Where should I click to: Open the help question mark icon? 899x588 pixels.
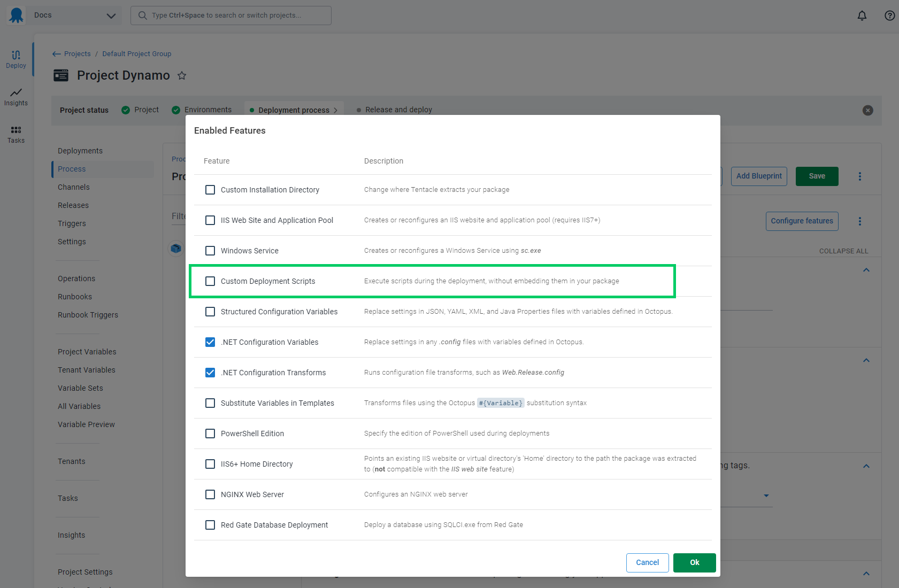890,16
